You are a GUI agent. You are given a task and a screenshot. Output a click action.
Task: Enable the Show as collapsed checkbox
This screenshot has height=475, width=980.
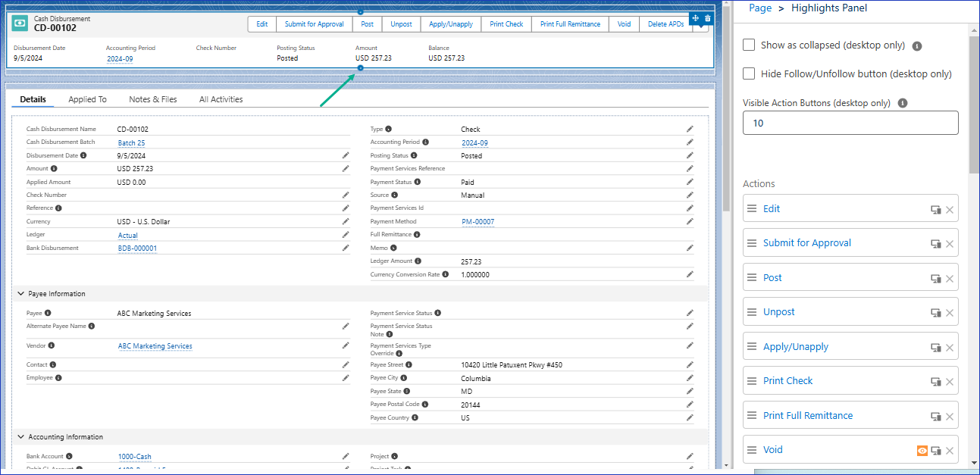[x=749, y=45]
